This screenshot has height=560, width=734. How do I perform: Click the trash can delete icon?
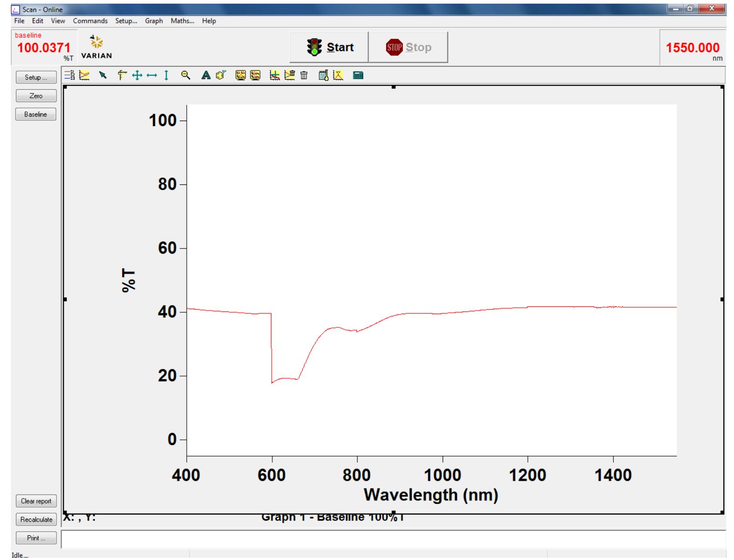point(304,76)
